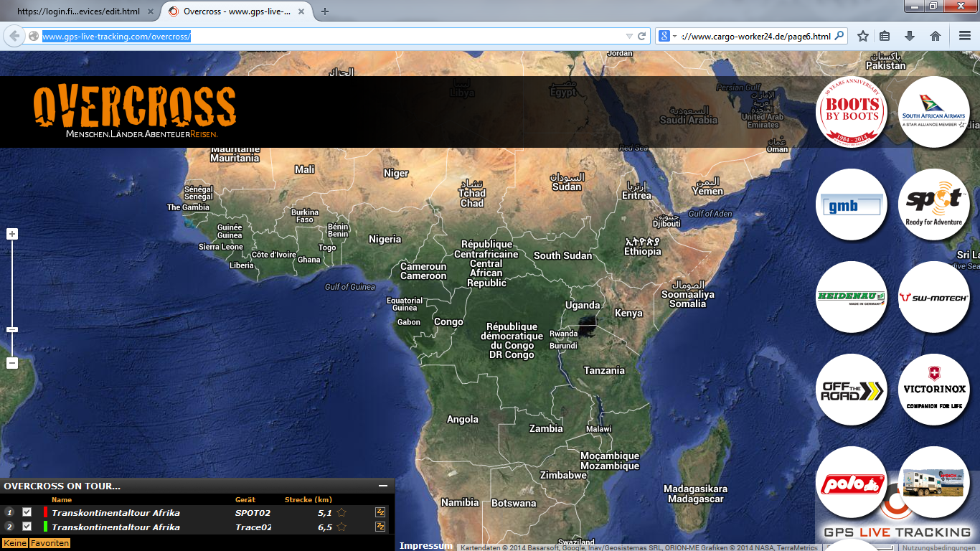The image size is (980, 551).
Task: Collapse the Overcross On Tour panel
Action: tap(383, 486)
